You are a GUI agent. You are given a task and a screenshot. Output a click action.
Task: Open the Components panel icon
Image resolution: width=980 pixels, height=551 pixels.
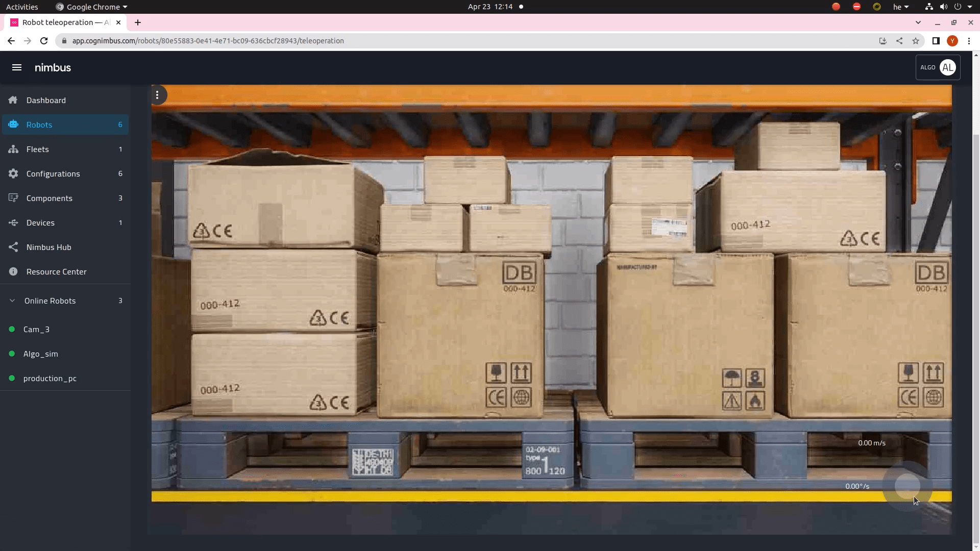tap(13, 198)
